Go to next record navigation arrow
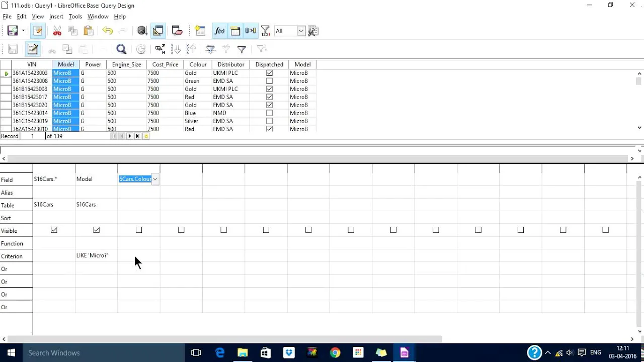The height and width of the screenshot is (362, 644). click(x=130, y=136)
